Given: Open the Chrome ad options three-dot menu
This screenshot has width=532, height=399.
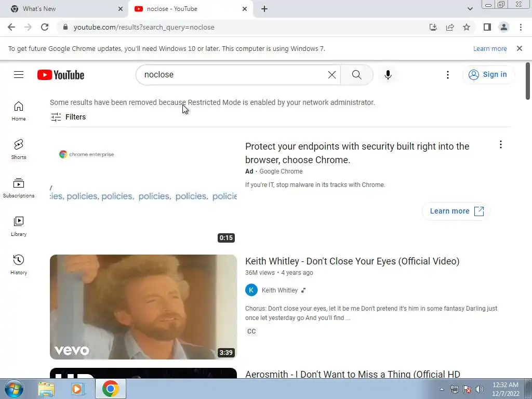Looking at the screenshot, I should (500, 144).
